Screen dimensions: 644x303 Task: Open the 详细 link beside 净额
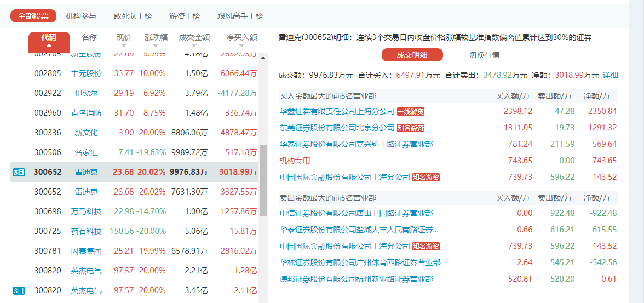[610, 75]
